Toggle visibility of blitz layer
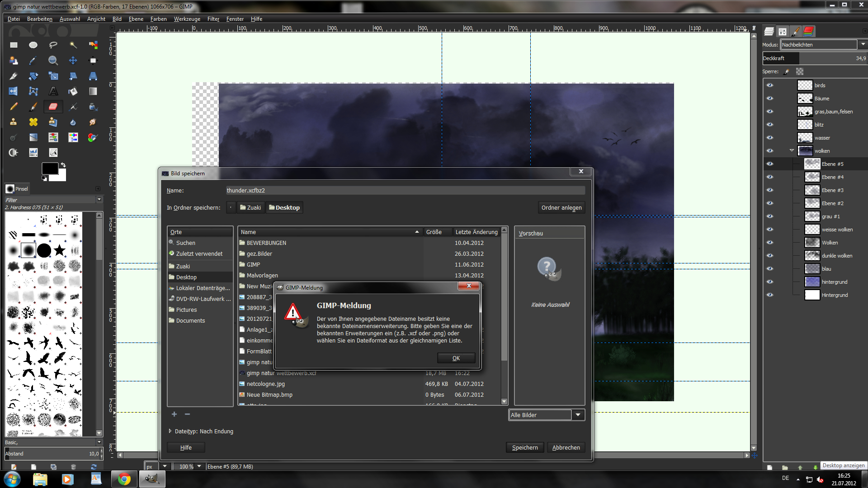Image resolution: width=868 pixels, height=488 pixels. click(770, 125)
